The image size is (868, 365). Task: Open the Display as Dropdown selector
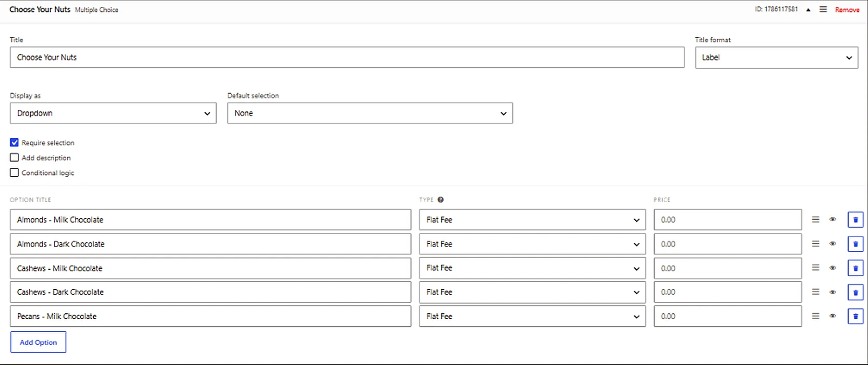(113, 113)
